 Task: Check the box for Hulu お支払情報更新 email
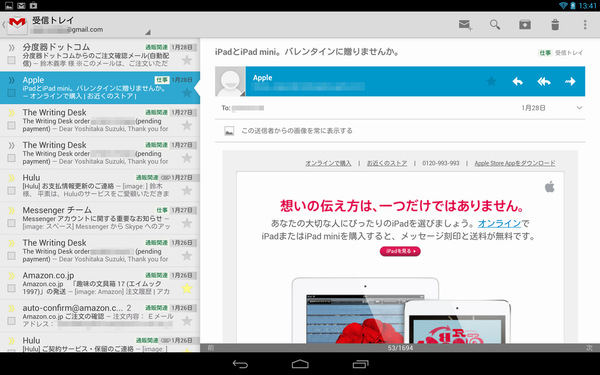tap(11, 190)
